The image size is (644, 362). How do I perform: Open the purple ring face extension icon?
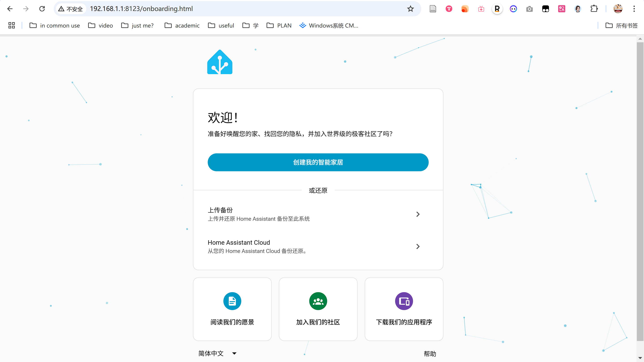513,9
